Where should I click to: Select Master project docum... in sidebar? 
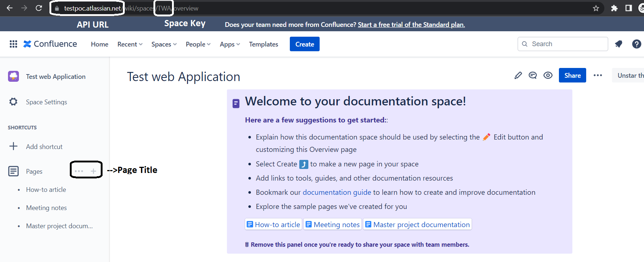59,226
